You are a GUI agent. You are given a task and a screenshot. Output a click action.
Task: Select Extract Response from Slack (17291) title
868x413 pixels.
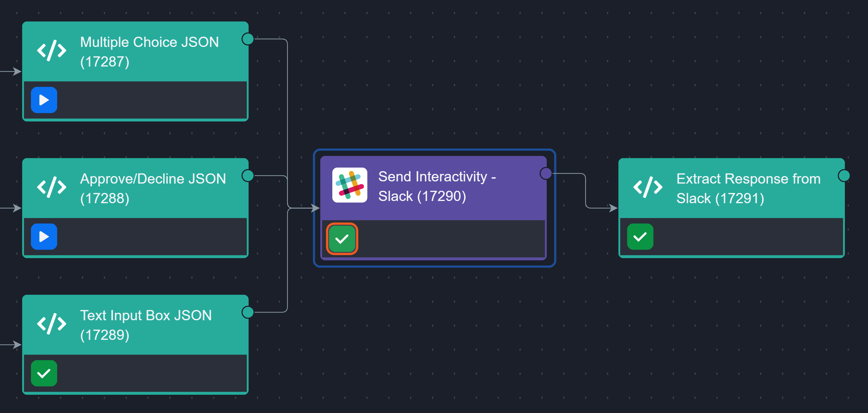tap(748, 188)
